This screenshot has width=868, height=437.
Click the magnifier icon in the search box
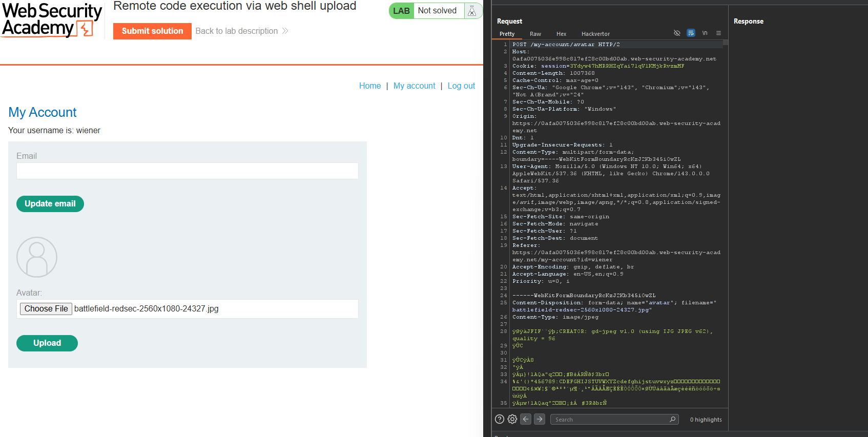672,419
